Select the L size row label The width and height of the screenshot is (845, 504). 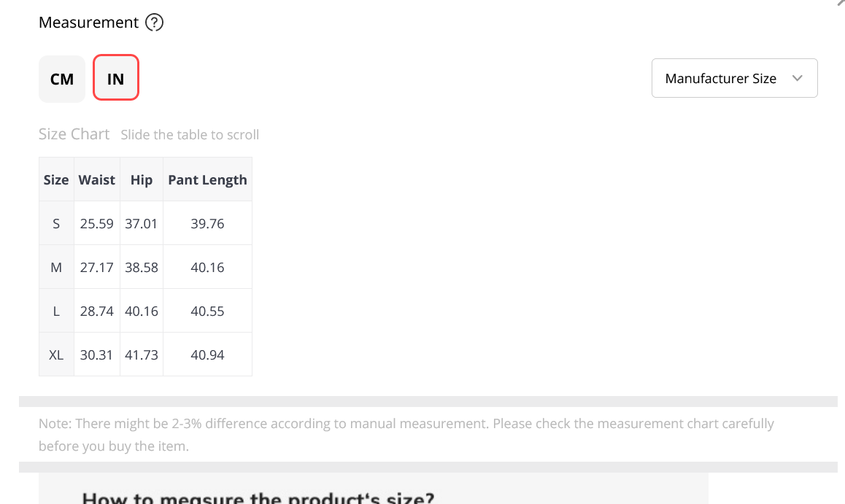pos(56,311)
